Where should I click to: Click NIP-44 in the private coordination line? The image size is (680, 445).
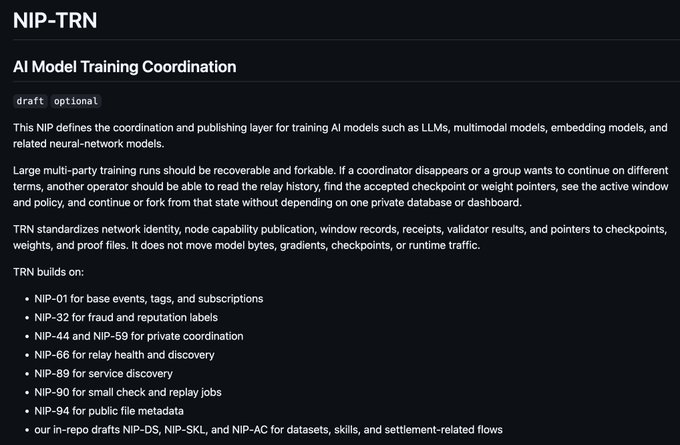click(x=54, y=336)
